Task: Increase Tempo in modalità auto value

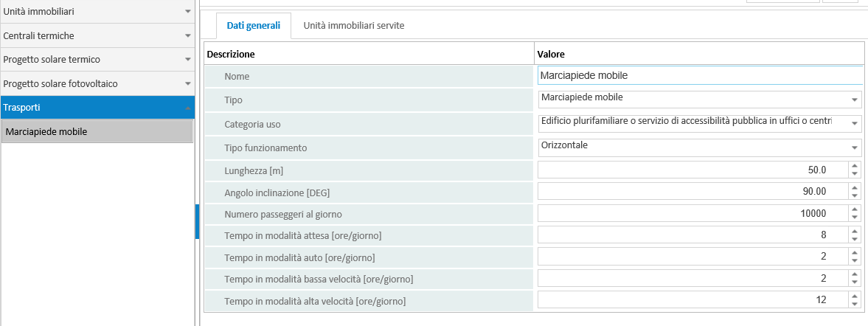Action: point(855,252)
